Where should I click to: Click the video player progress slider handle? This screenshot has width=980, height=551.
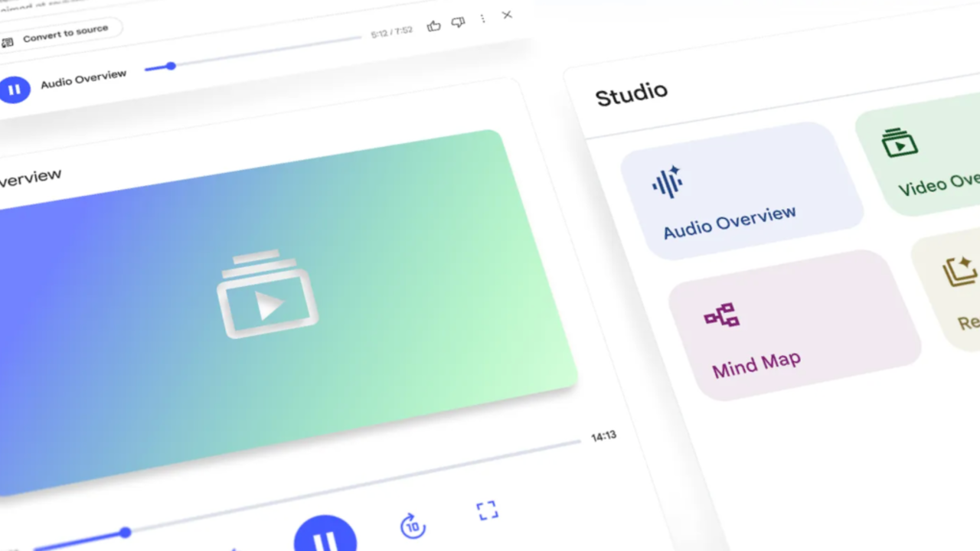pos(125,532)
